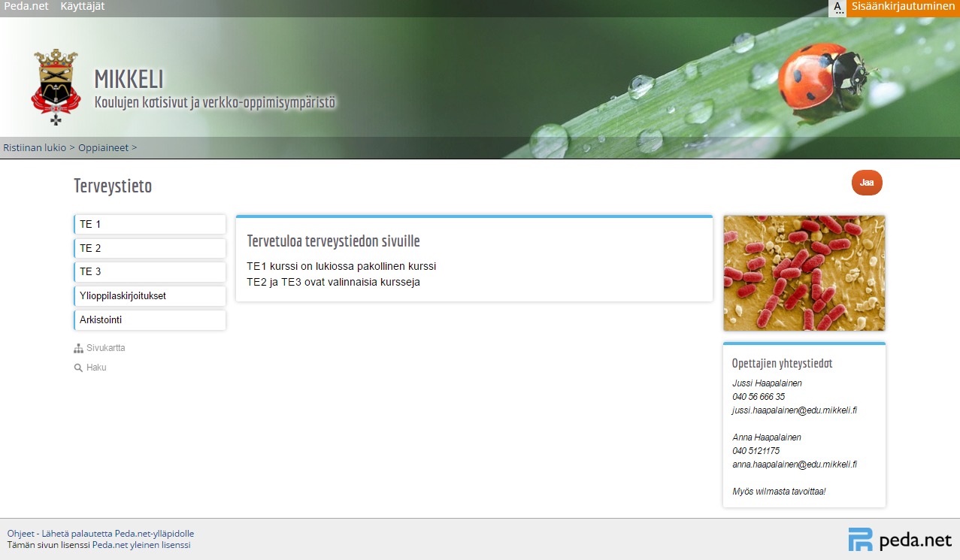
Task: Click the Sivukartta sitemap icon
Action: 78,349
